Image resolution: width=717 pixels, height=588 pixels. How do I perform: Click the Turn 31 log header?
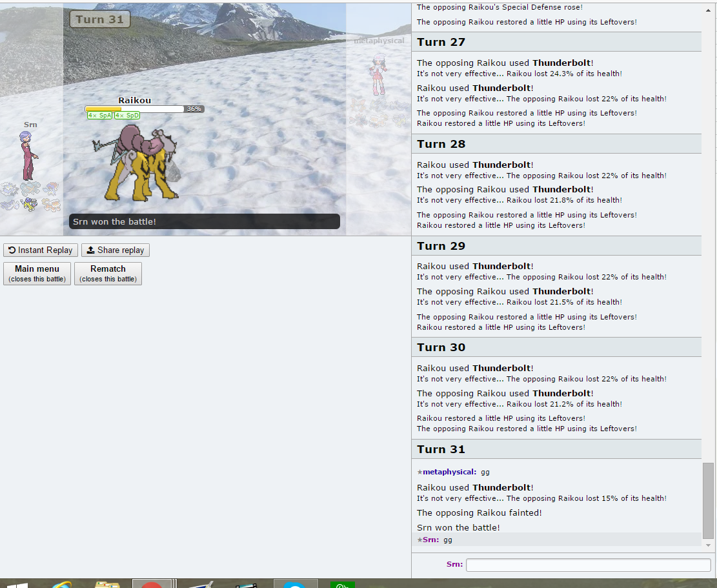pyautogui.click(x=556, y=449)
